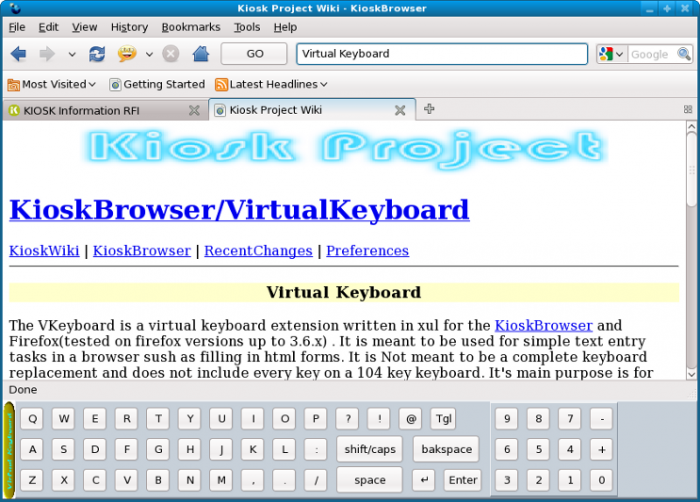
Task: Tap the shift/caps key
Action: pos(370,449)
